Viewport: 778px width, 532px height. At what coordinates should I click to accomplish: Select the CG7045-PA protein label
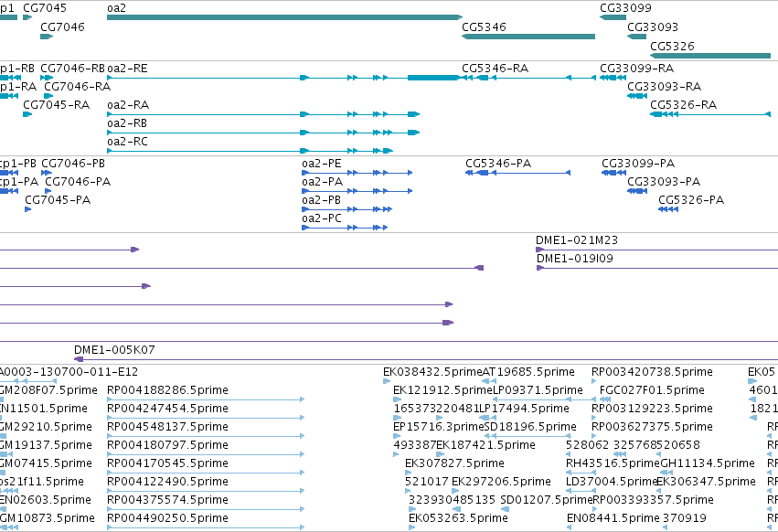(58, 200)
